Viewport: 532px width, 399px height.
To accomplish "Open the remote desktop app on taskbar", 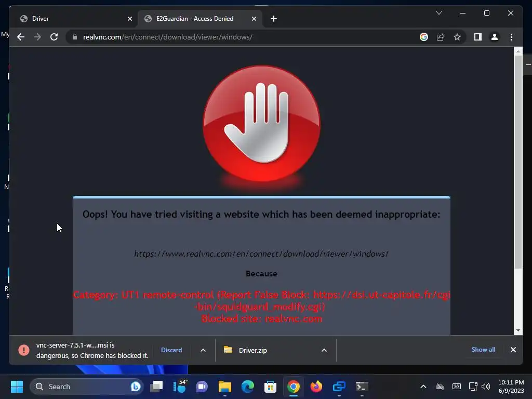I will [339, 387].
